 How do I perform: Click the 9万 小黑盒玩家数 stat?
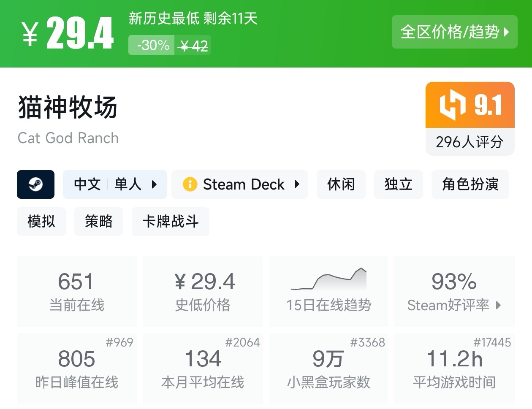[x=328, y=368]
